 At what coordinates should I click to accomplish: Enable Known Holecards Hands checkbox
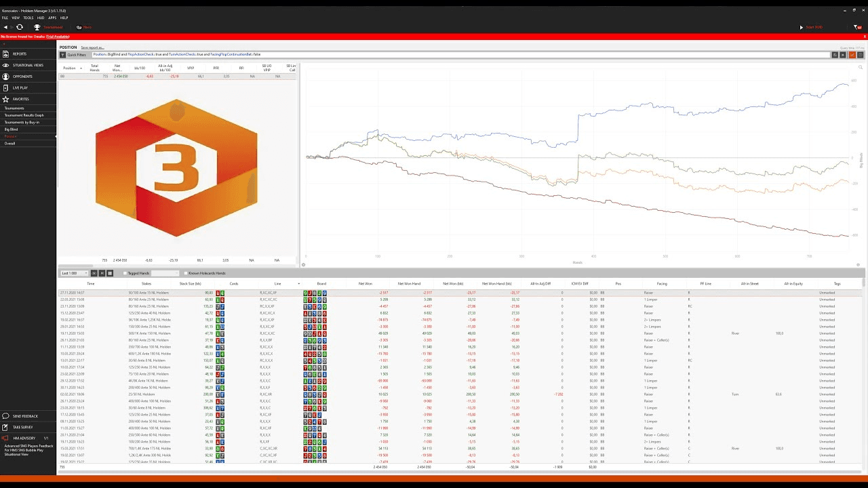(x=186, y=273)
